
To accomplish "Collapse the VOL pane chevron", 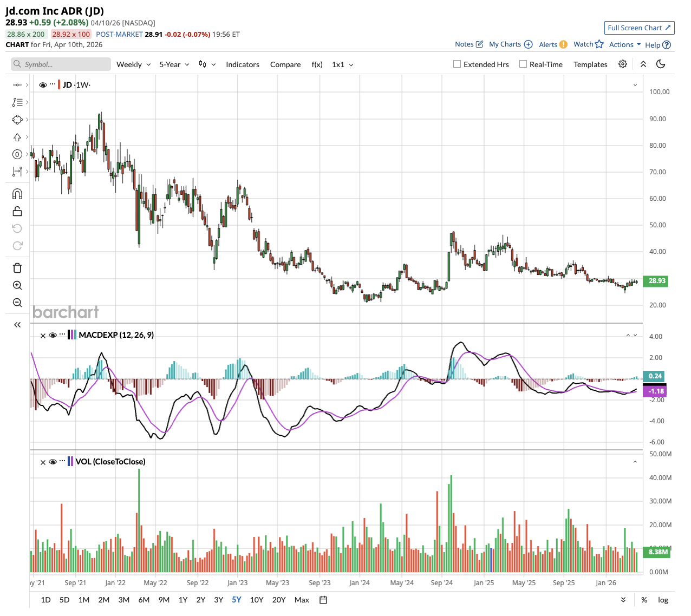I will point(635,462).
